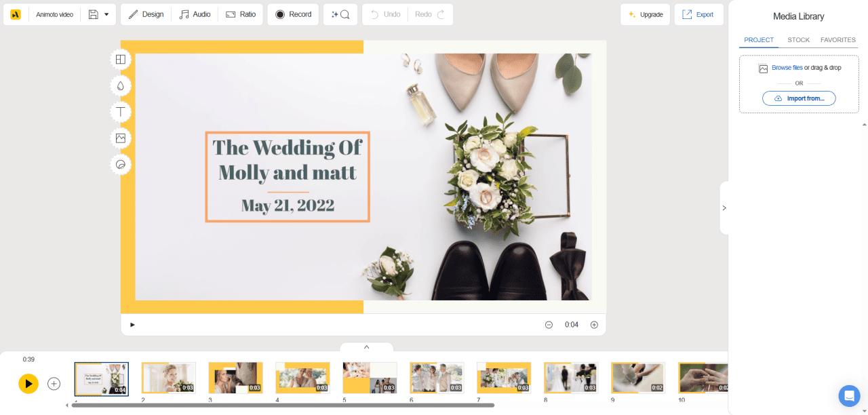Expand the timeline panel upward
This screenshot has height=415, width=868.
[366, 347]
